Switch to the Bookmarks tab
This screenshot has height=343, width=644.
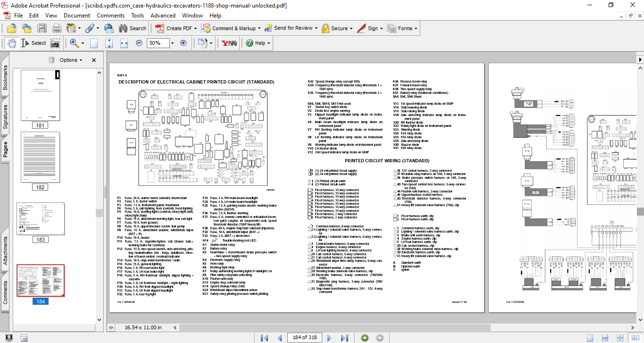[x=5, y=78]
